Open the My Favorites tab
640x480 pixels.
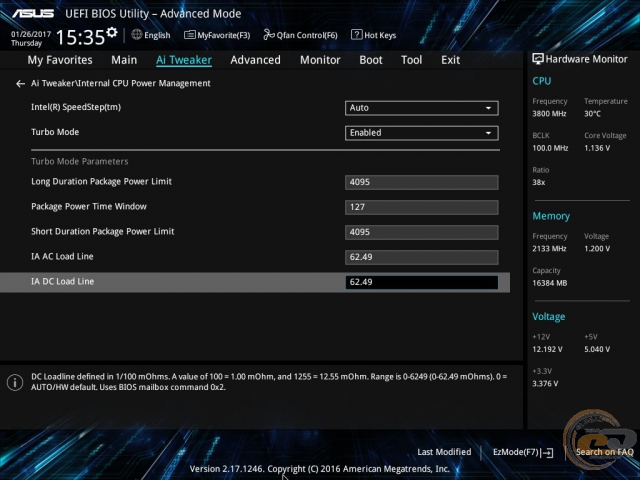pos(60,60)
